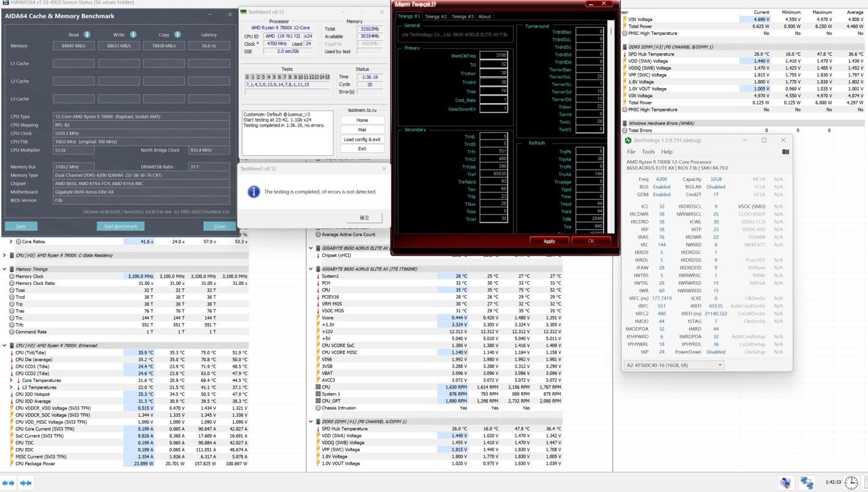Image resolution: width=868 pixels, height=492 pixels.
Task: Open the Timings #2 tab in MemTweakIt
Action: [435, 17]
